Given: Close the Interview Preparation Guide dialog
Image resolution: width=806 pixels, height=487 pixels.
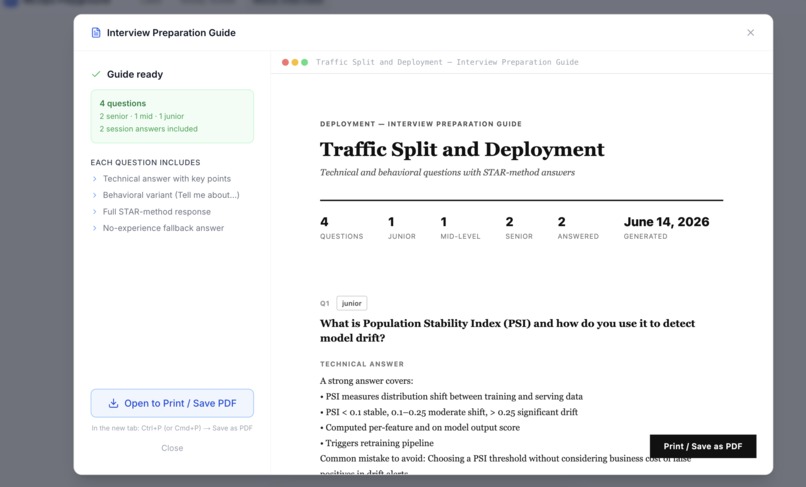Looking at the screenshot, I should point(750,32).
